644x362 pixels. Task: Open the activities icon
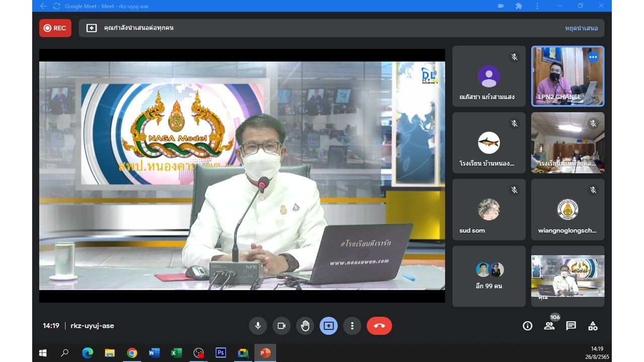click(x=593, y=326)
